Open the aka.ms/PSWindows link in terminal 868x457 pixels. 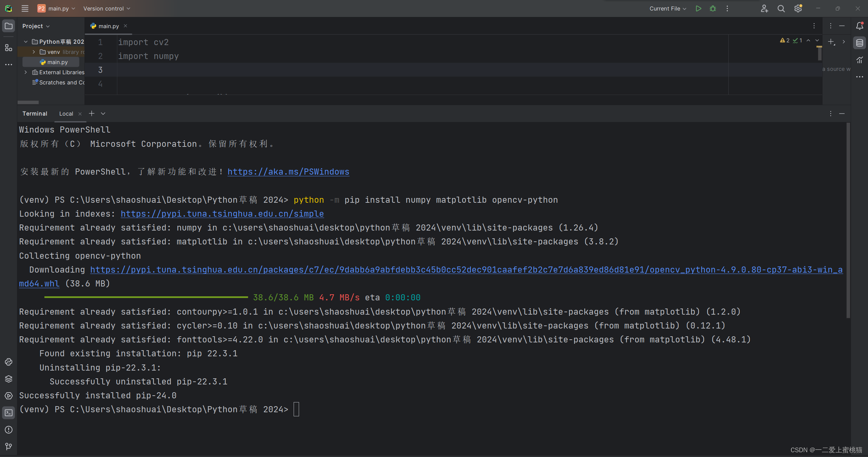coord(288,172)
